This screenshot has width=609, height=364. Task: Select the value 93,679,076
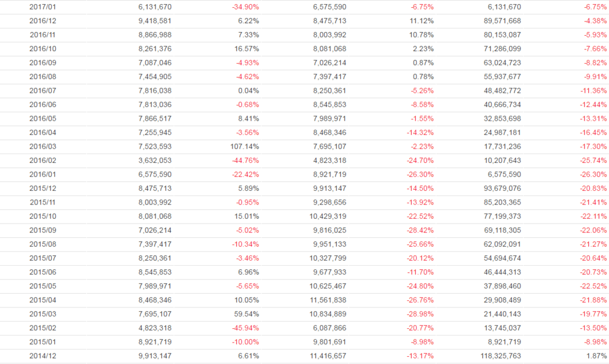(x=498, y=188)
